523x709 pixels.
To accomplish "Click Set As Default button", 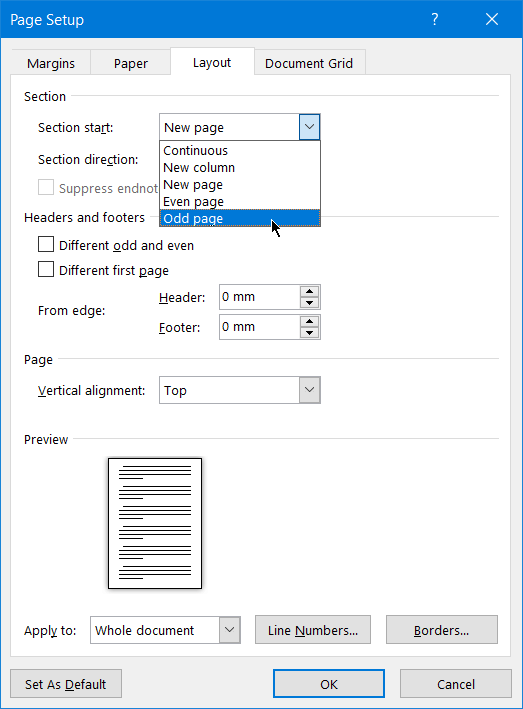I will coord(66,684).
